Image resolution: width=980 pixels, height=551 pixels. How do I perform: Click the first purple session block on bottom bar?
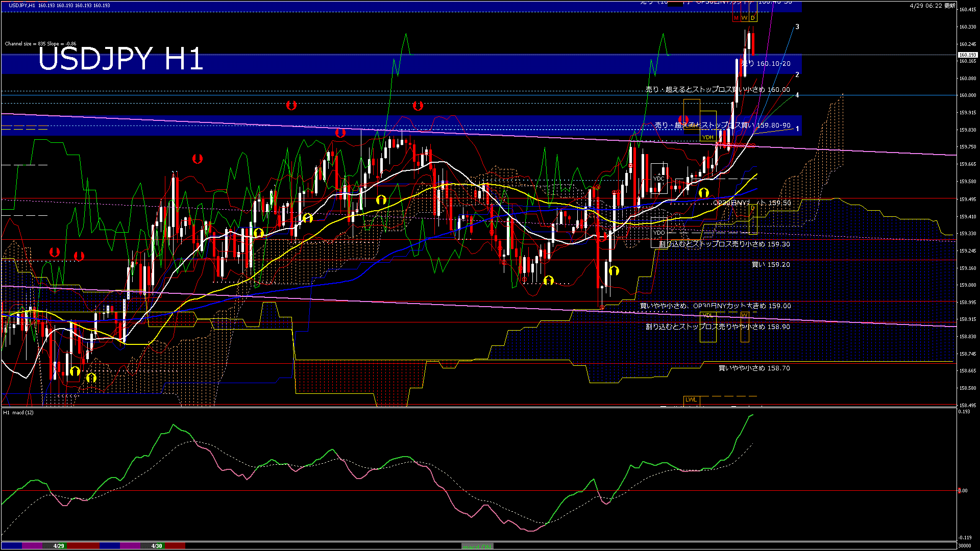[32, 546]
